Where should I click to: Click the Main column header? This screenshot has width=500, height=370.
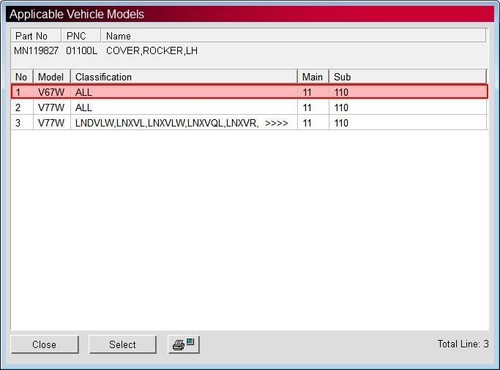[313, 77]
